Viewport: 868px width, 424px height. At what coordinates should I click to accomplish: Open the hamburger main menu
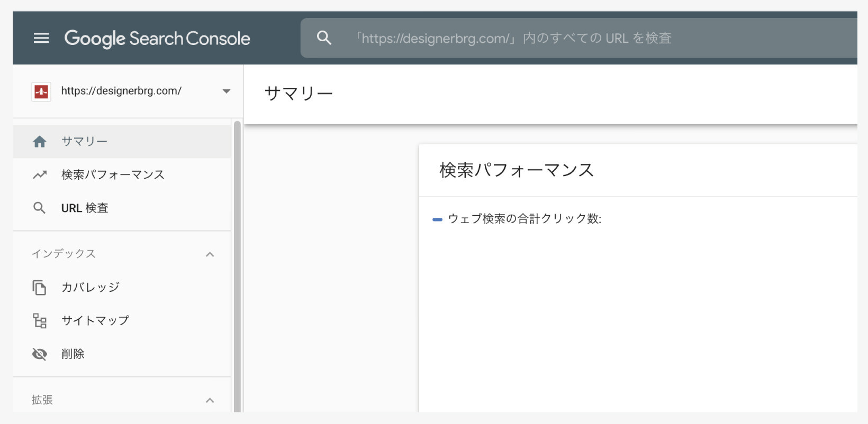point(41,38)
